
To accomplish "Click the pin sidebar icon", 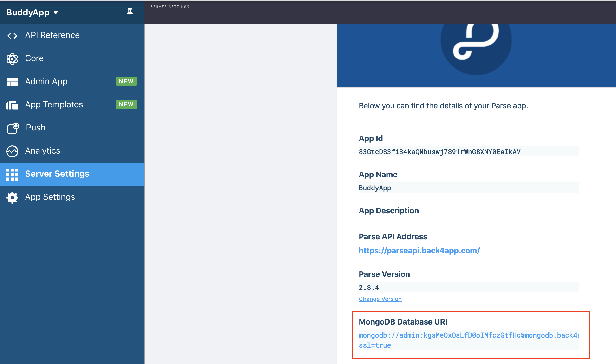I will [x=130, y=12].
